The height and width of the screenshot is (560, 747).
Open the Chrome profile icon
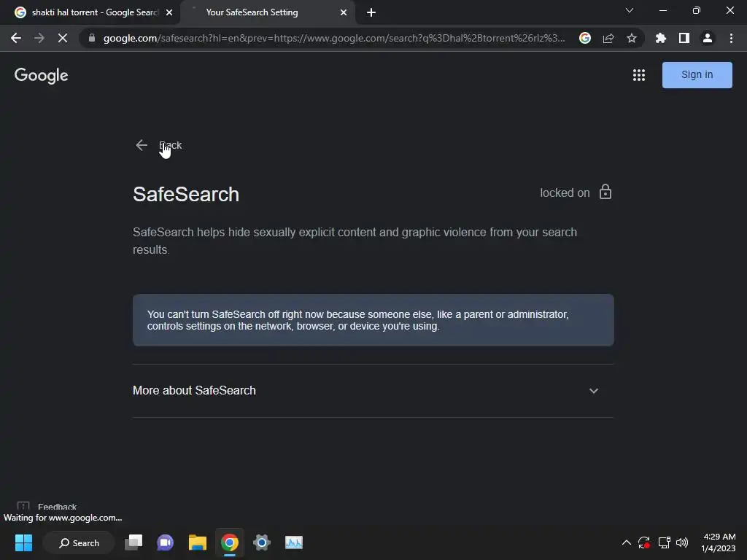(x=708, y=38)
